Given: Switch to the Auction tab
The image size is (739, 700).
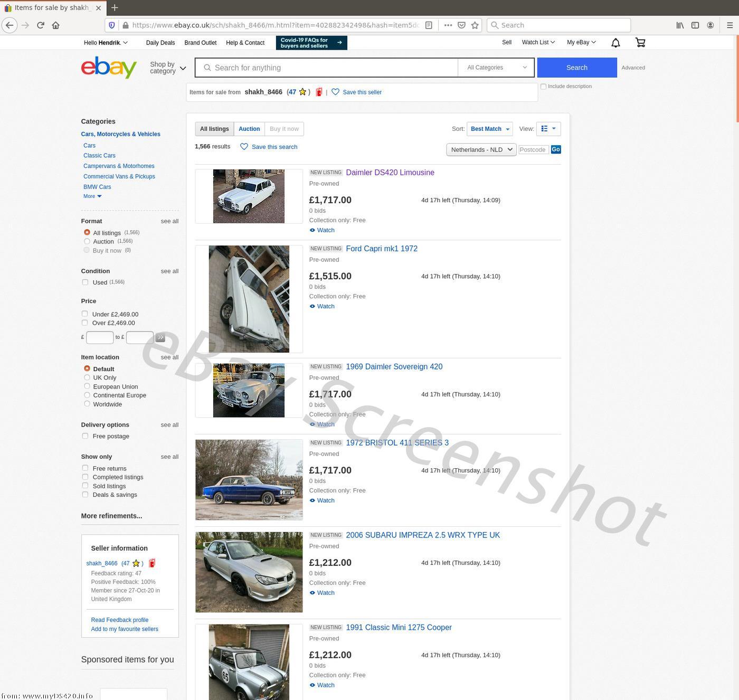Looking at the screenshot, I should [249, 129].
